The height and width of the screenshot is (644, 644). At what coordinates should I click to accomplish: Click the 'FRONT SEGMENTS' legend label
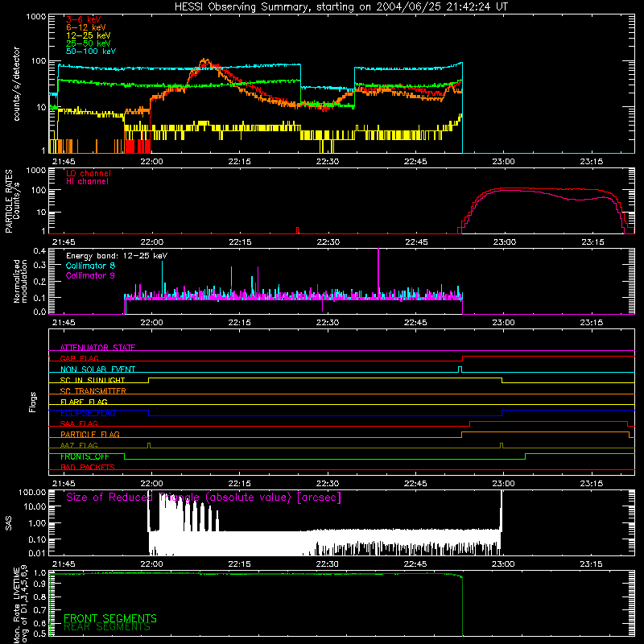pyautogui.click(x=110, y=618)
